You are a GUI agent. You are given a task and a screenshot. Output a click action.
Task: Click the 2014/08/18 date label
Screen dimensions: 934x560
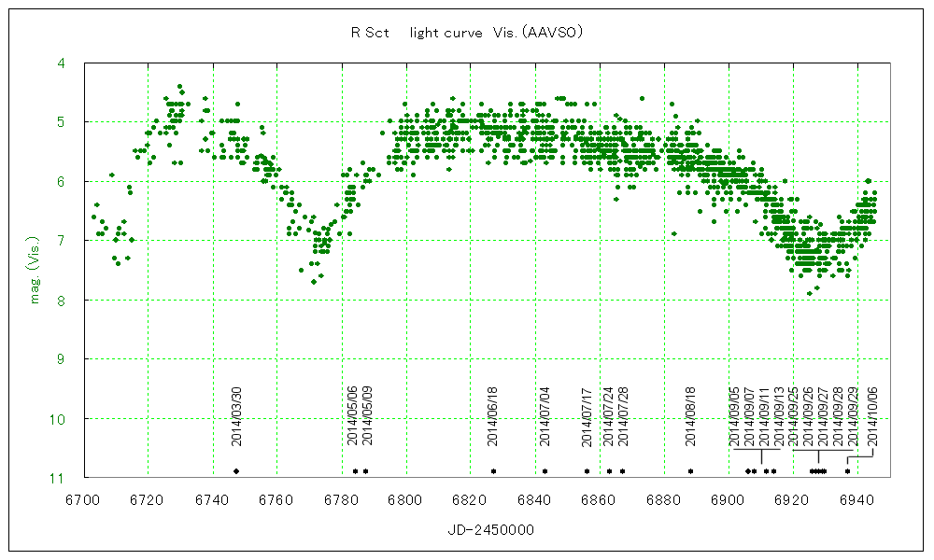(691, 415)
